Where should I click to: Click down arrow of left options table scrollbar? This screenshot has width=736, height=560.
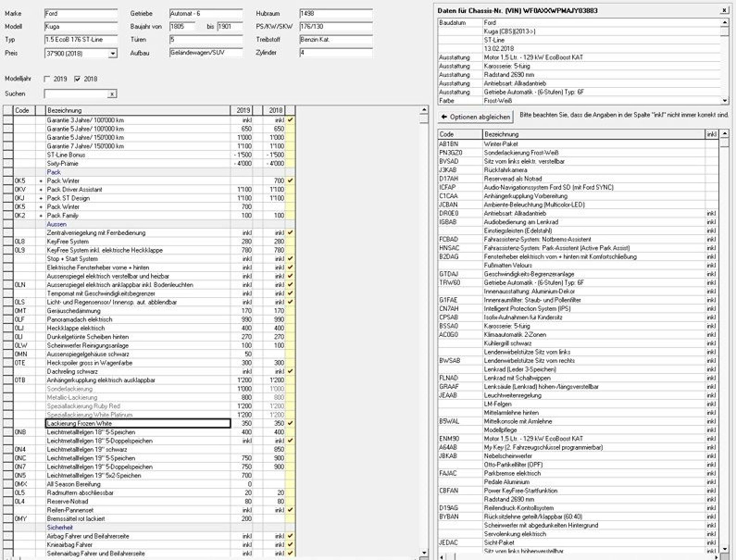tap(423, 553)
